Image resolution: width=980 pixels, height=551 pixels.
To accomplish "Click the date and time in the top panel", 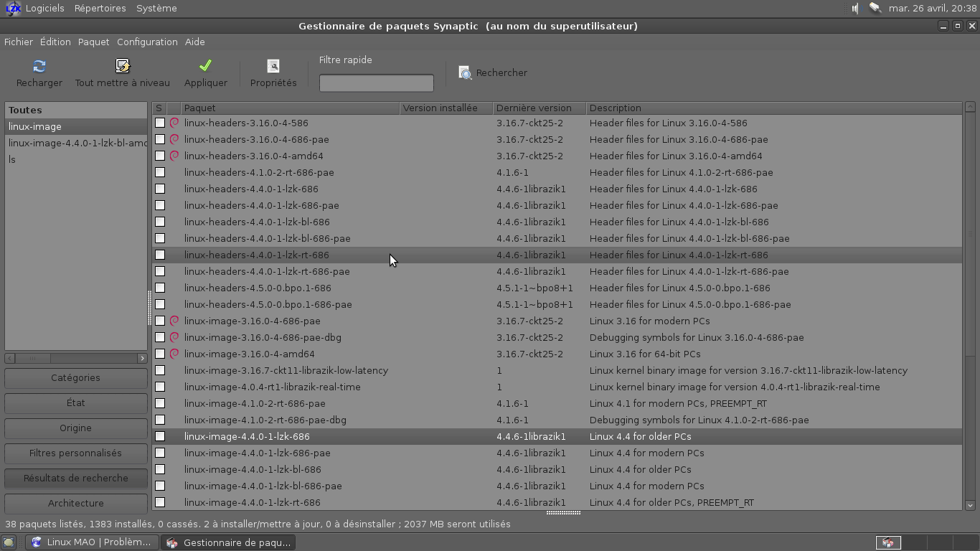I will pos(933,9).
